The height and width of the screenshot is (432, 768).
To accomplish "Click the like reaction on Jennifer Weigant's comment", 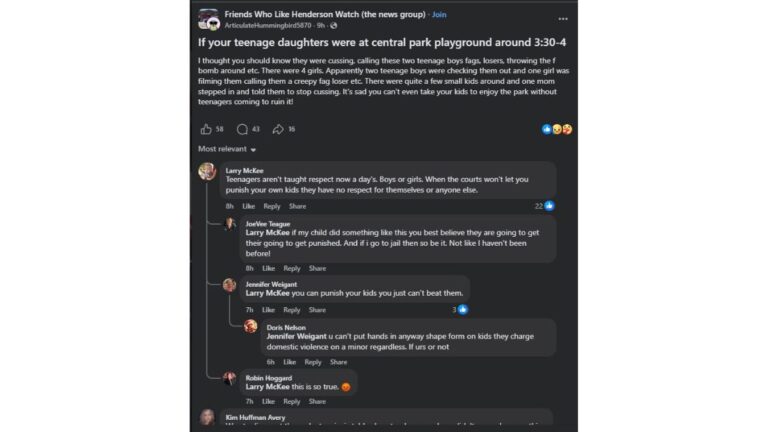I will point(463,310).
